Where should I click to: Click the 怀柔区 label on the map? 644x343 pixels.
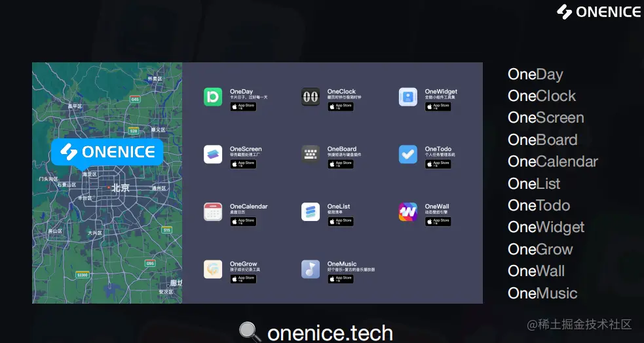[x=155, y=78]
